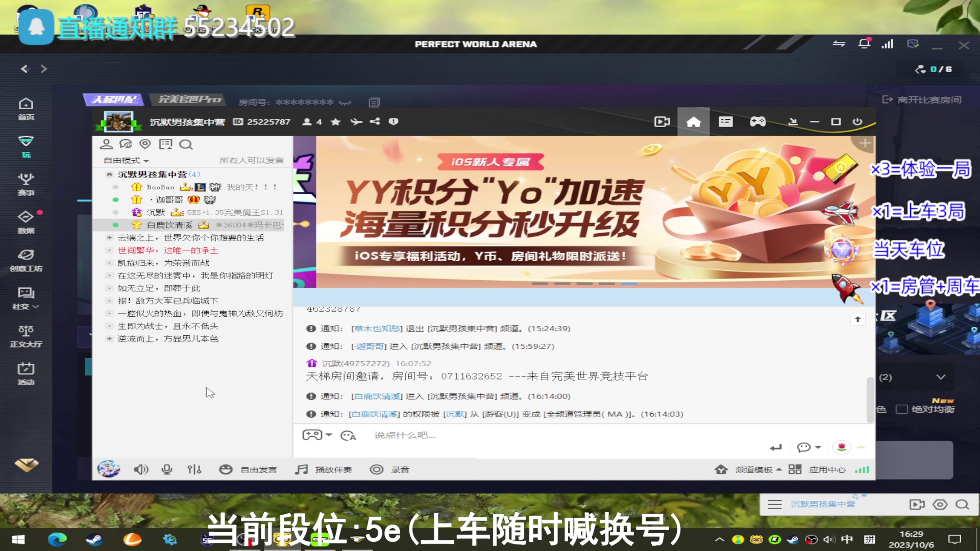Open the 赛事 tournaments sidebar icon

(26, 184)
